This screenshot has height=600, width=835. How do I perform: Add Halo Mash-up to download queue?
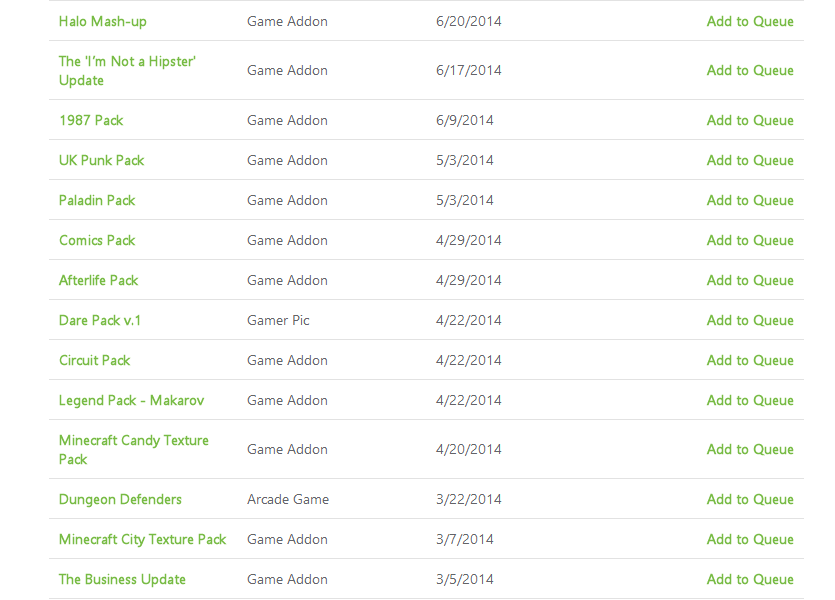pyautogui.click(x=749, y=21)
